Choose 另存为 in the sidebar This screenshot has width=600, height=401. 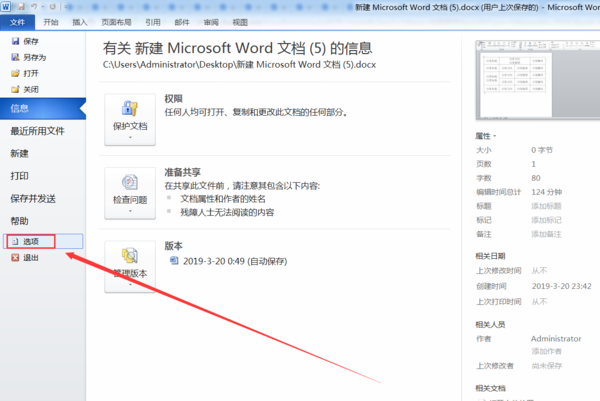click(29, 57)
